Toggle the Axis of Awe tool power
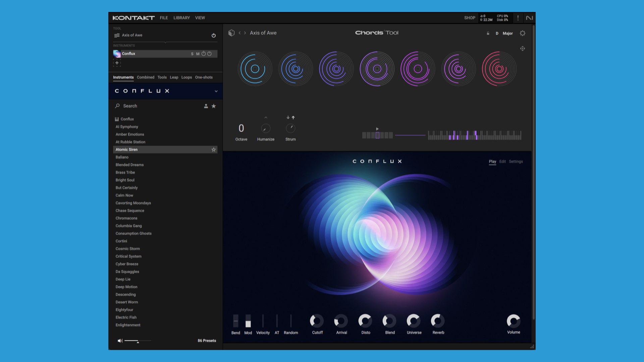The width and height of the screenshot is (644, 362). coord(214,36)
